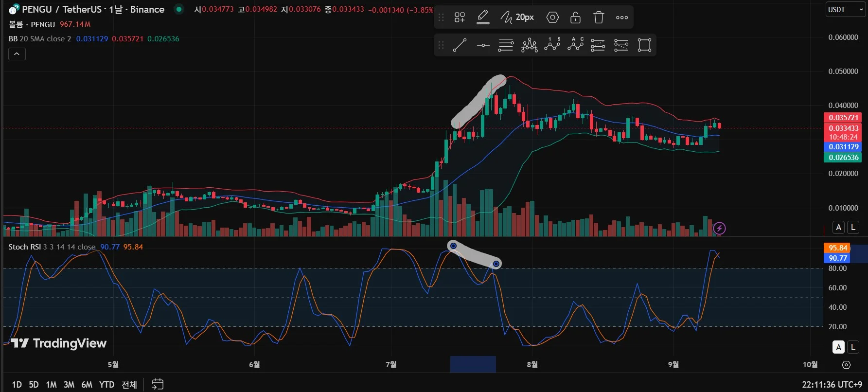This screenshot has height=392, width=868.
Task: Open the USDT currency dropdown
Action: click(845, 9)
